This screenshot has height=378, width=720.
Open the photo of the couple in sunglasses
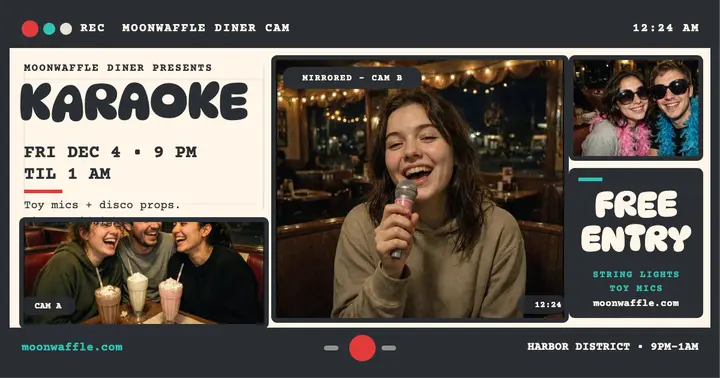[x=636, y=108]
